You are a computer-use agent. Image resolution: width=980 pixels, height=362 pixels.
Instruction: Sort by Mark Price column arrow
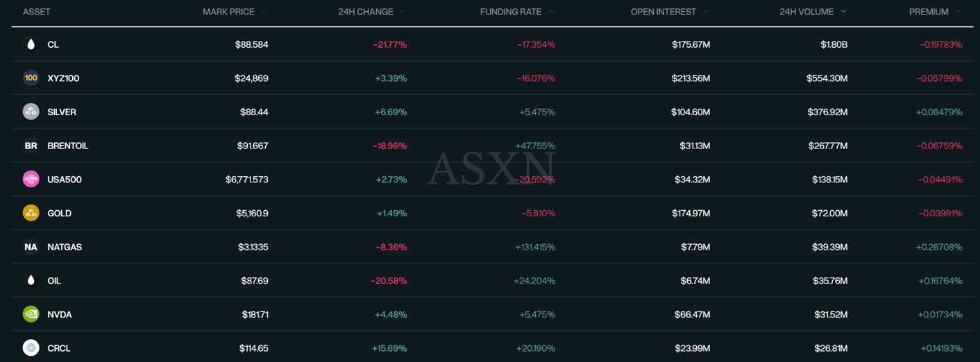tap(264, 12)
